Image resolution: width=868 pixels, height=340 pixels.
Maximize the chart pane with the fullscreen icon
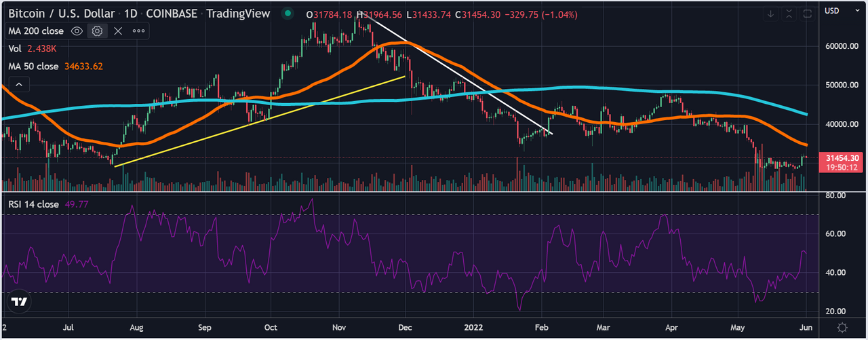(807, 14)
